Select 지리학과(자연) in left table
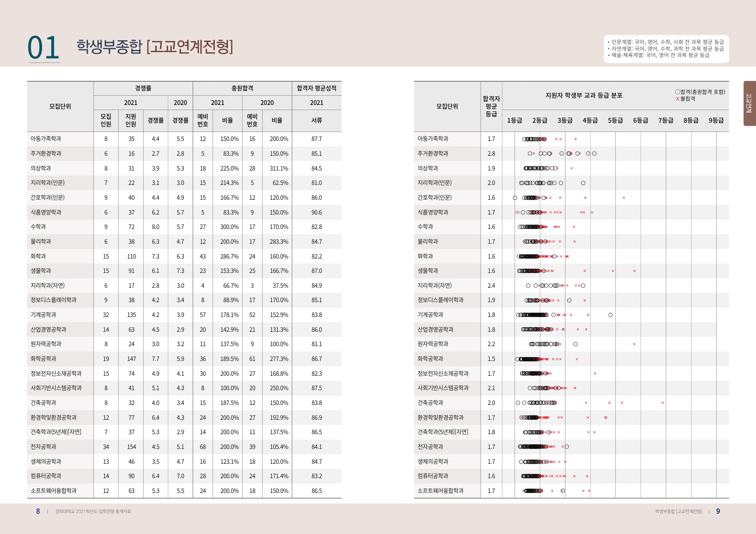 [x=47, y=286]
